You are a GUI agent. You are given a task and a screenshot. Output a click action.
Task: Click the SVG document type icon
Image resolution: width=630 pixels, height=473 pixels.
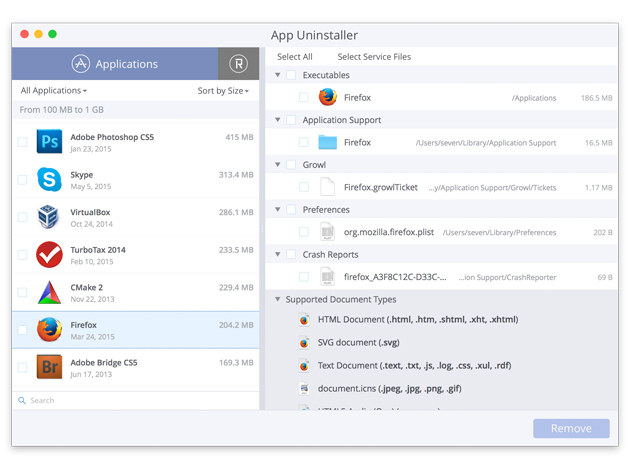point(304,342)
